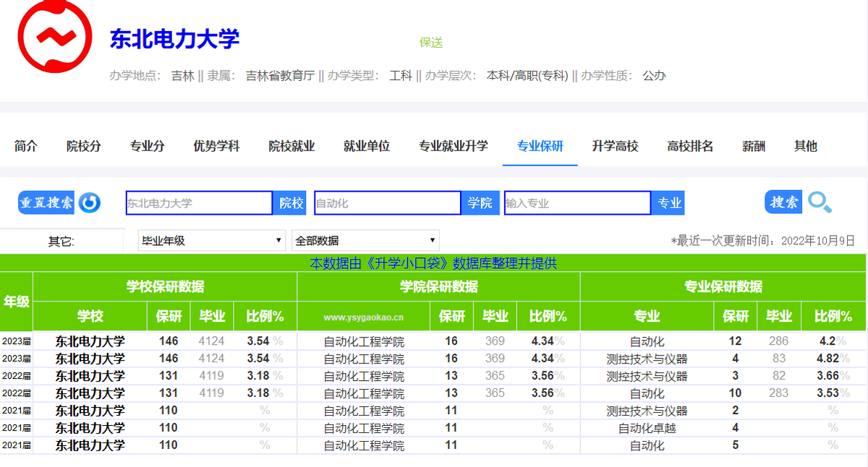Click the circular reset arrow icon
The image size is (868, 467).
tap(90, 202)
